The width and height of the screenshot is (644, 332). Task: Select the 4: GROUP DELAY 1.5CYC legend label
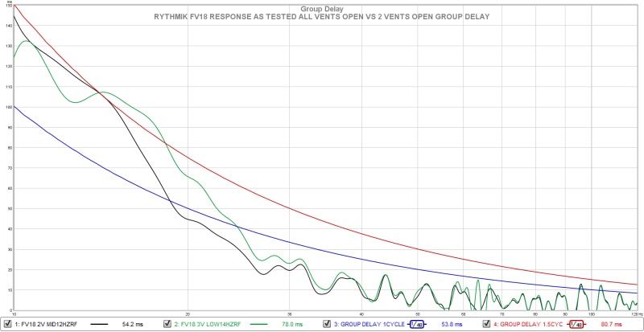(x=528, y=324)
